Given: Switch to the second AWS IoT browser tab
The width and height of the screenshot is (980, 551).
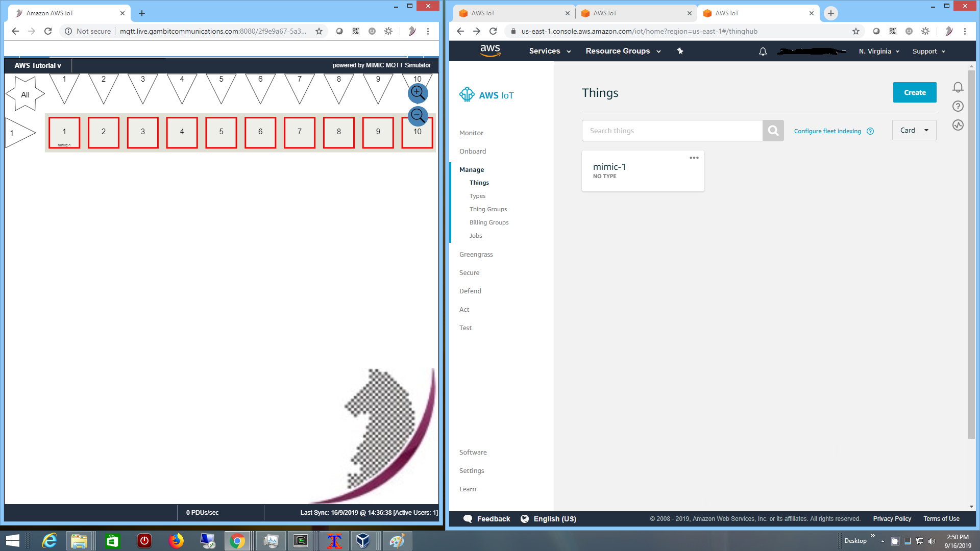Looking at the screenshot, I should (635, 13).
